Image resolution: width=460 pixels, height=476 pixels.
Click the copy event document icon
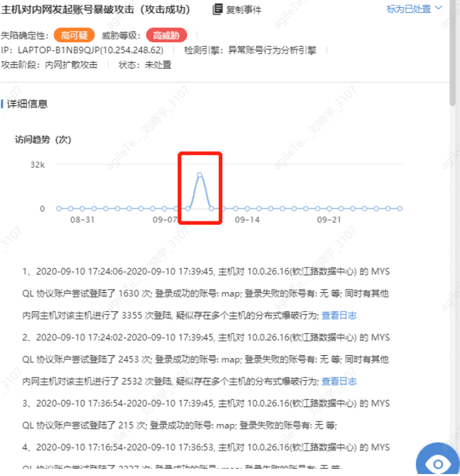pyautogui.click(x=218, y=9)
